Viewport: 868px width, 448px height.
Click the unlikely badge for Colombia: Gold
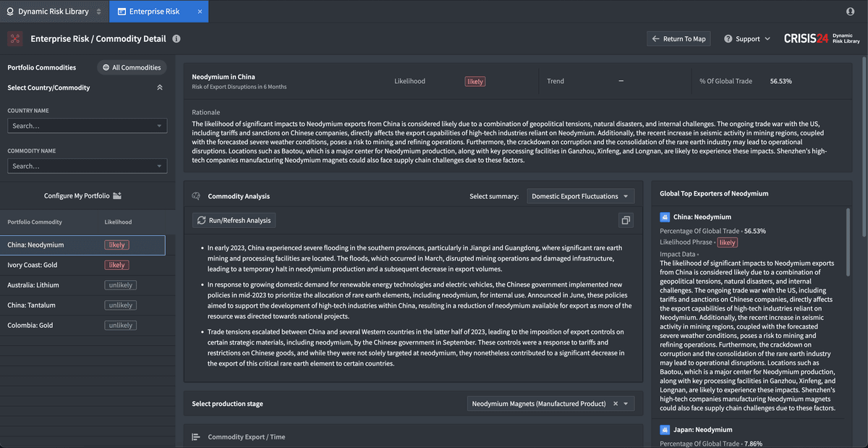click(x=120, y=326)
